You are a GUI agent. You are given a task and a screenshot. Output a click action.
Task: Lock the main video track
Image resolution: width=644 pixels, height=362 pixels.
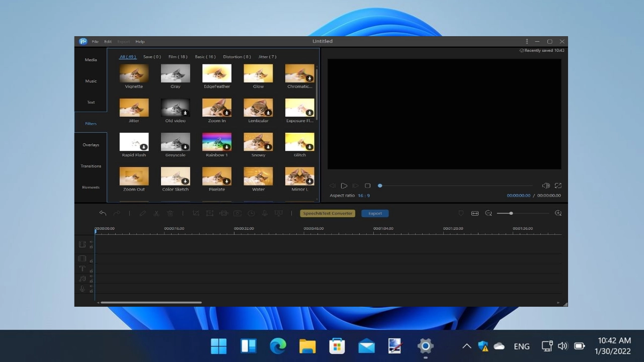click(91, 247)
